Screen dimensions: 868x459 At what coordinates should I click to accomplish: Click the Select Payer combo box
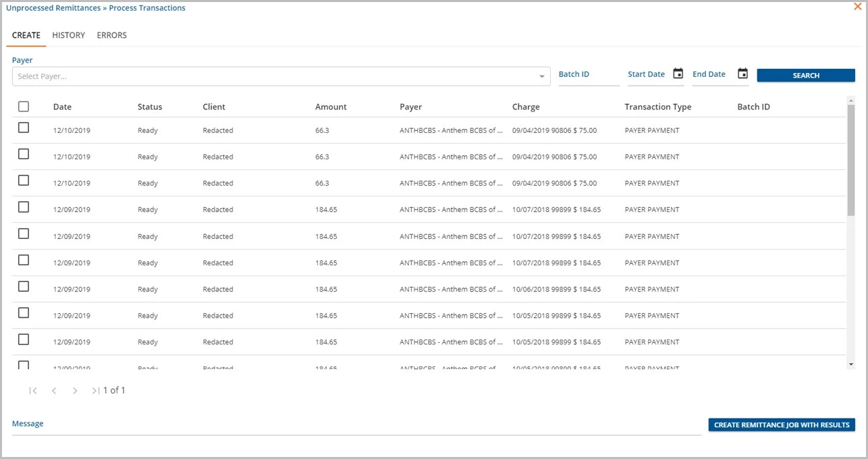(281, 76)
